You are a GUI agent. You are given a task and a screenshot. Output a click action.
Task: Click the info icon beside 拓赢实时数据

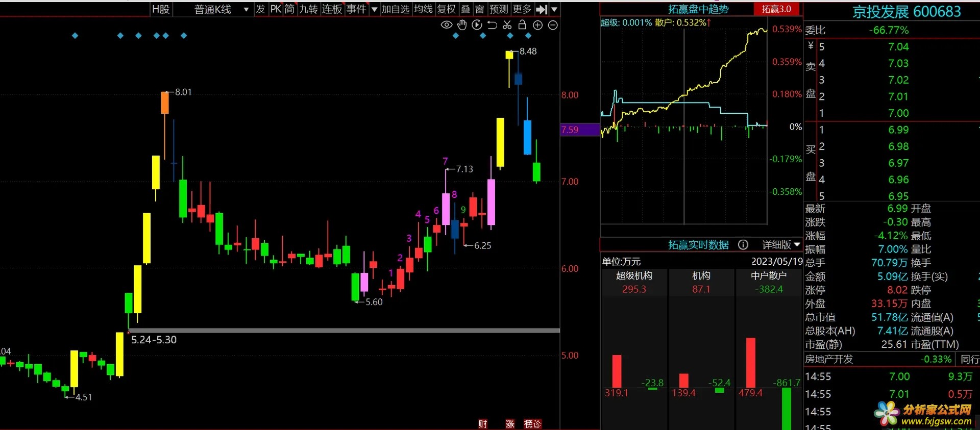click(743, 245)
